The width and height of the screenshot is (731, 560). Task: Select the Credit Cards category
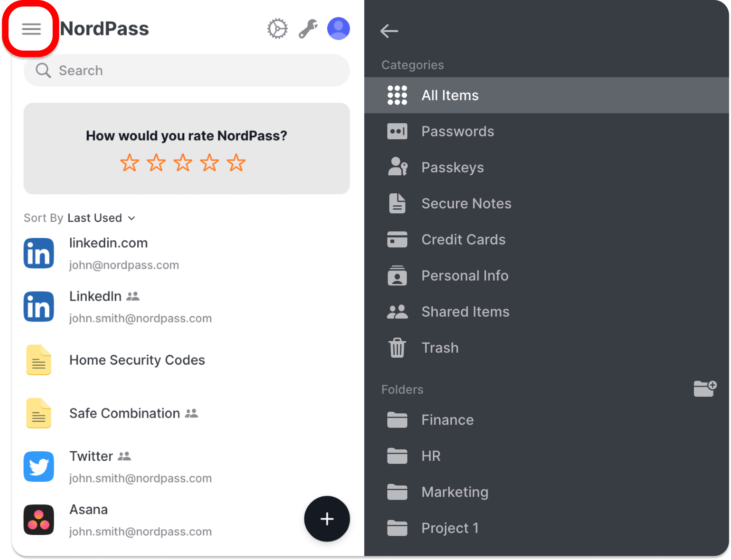pyautogui.click(x=547, y=239)
